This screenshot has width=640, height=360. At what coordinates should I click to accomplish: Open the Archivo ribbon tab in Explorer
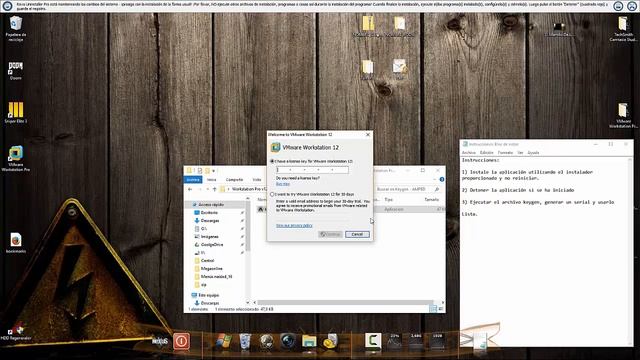tap(193, 180)
